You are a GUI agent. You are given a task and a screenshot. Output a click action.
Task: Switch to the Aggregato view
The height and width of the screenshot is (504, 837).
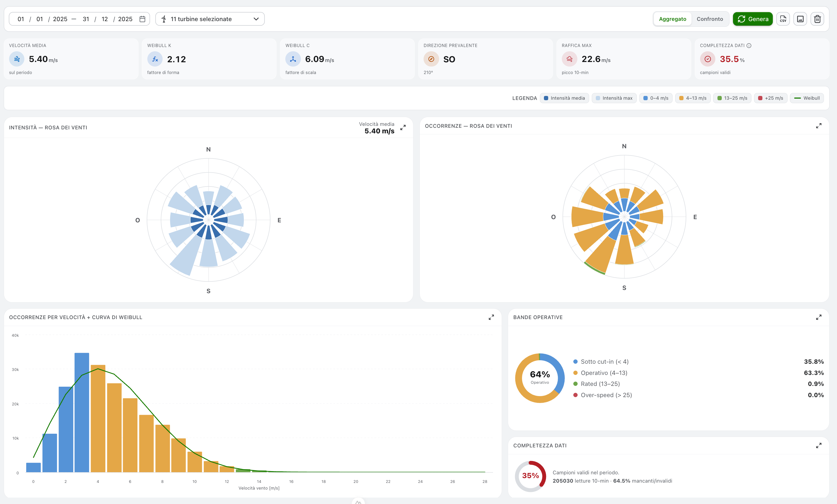672,19
